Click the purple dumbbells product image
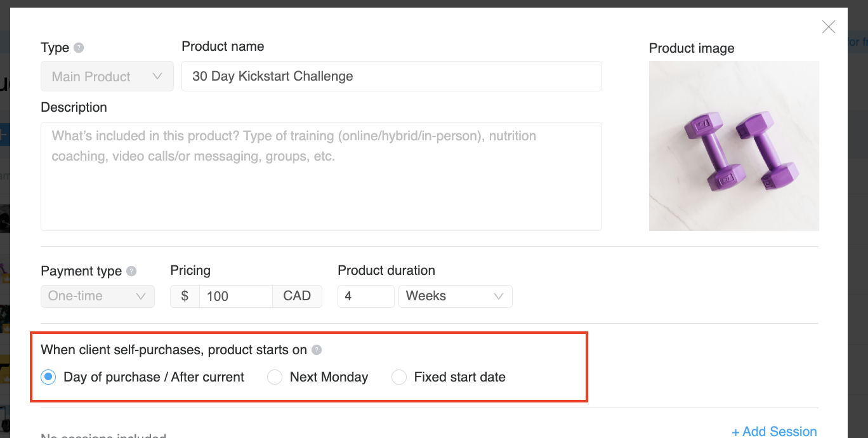 click(733, 146)
